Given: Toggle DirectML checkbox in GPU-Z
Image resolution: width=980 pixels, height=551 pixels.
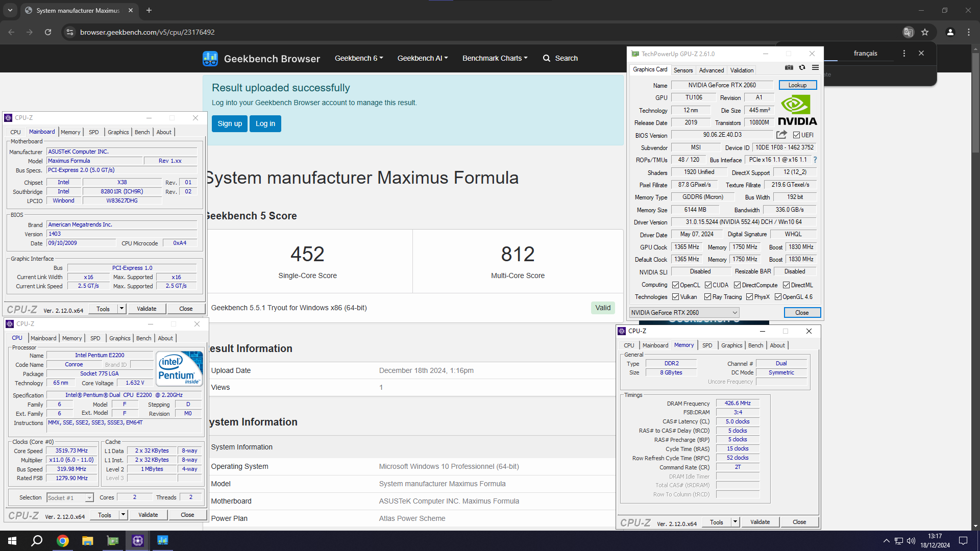Looking at the screenshot, I should (786, 285).
